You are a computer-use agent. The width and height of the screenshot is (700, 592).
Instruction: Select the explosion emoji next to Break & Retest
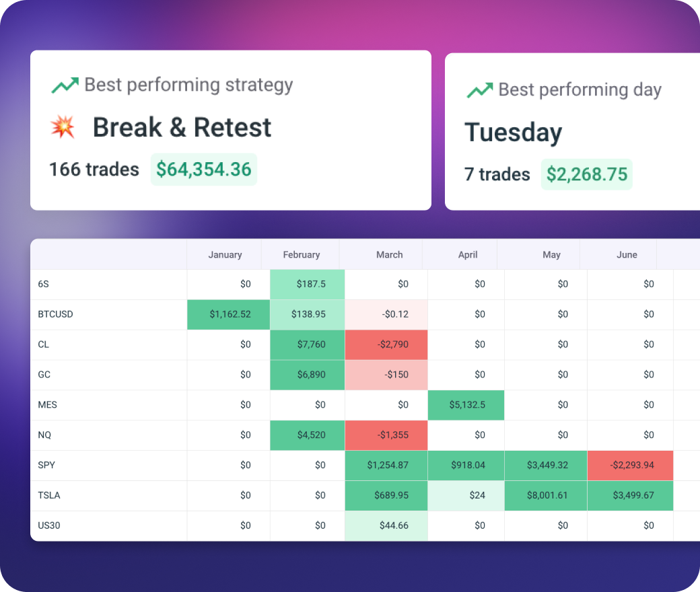(x=63, y=127)
